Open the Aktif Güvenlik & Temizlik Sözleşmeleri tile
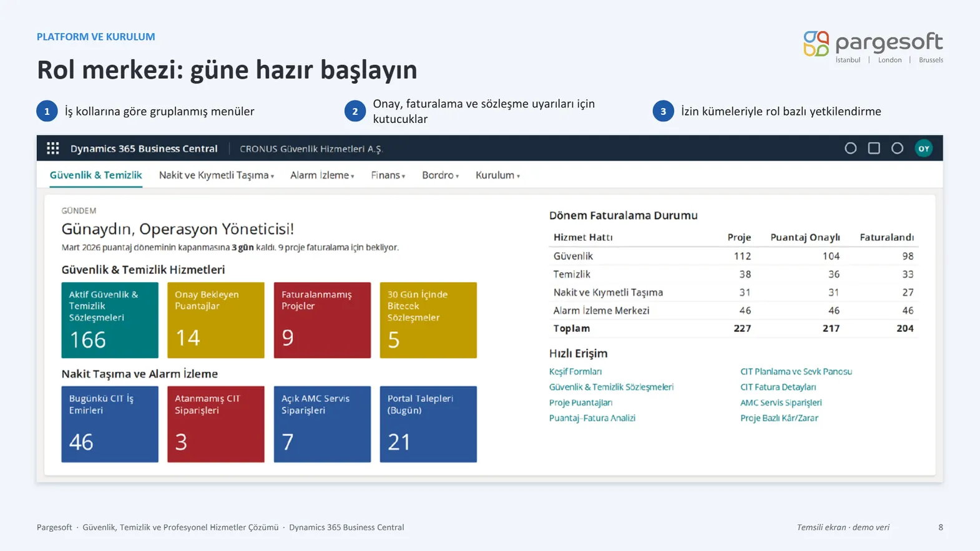Viewport: 980px width, 551px height. tap(110, 320)
